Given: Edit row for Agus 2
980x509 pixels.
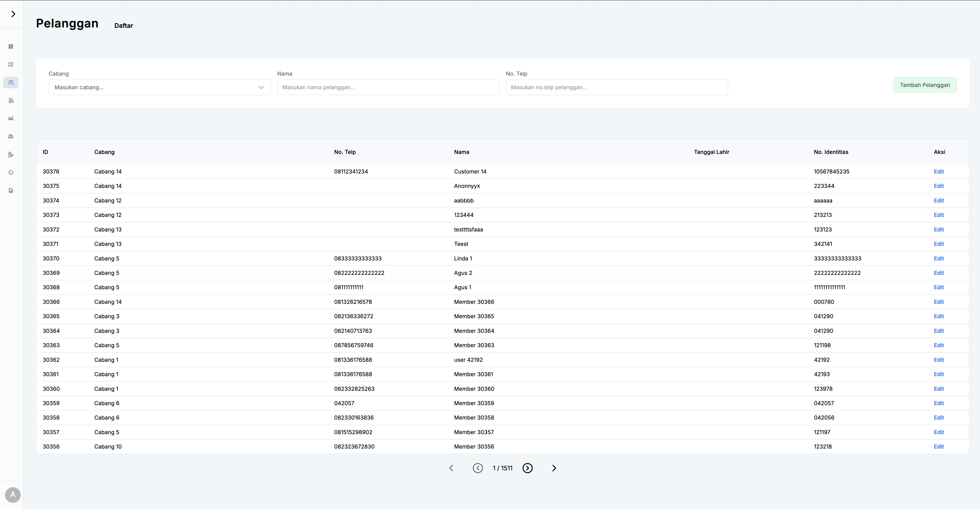Looking at the screenshot, I should 939,273.
